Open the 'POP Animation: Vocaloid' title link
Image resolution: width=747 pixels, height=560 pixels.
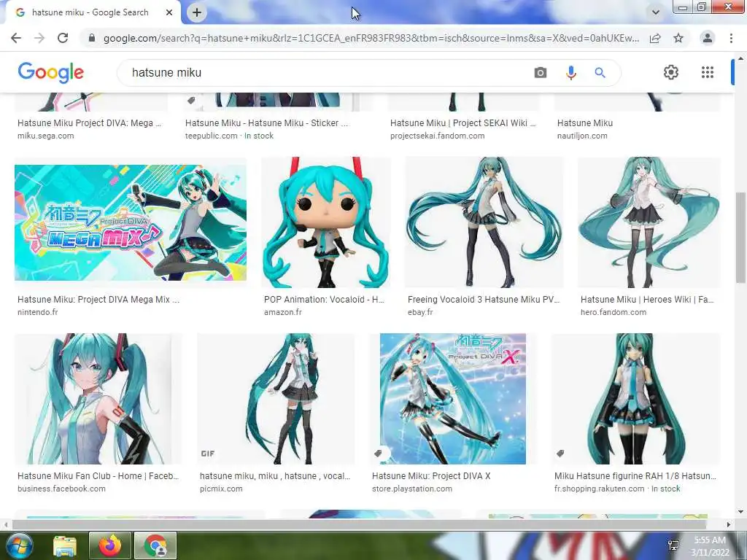[324, 300]
